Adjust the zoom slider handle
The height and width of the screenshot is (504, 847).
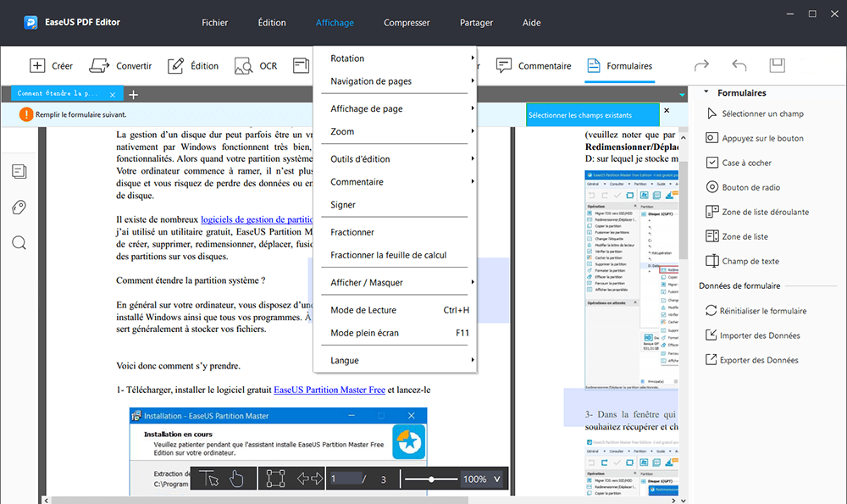click(431, 479)
